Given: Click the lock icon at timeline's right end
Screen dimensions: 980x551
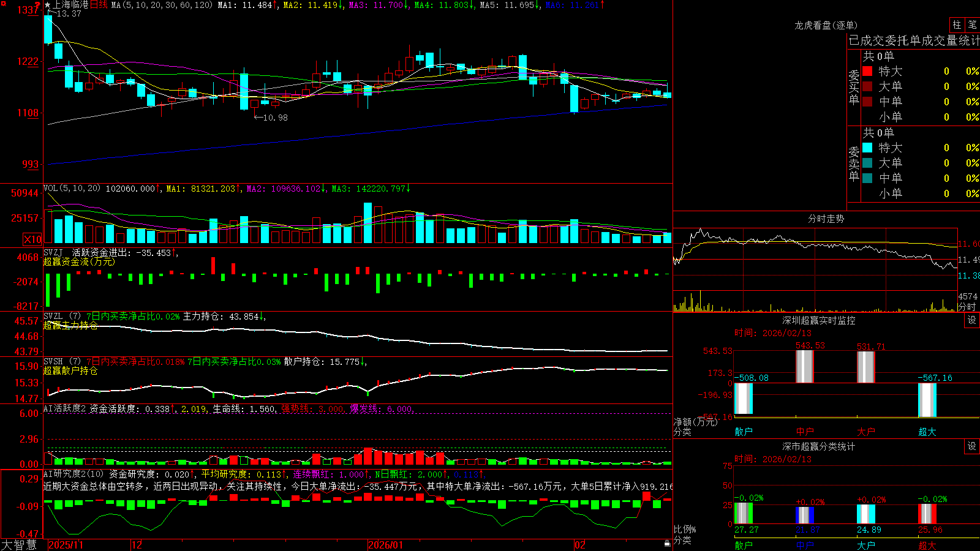Looking at the screenshot, I should 667,543.
